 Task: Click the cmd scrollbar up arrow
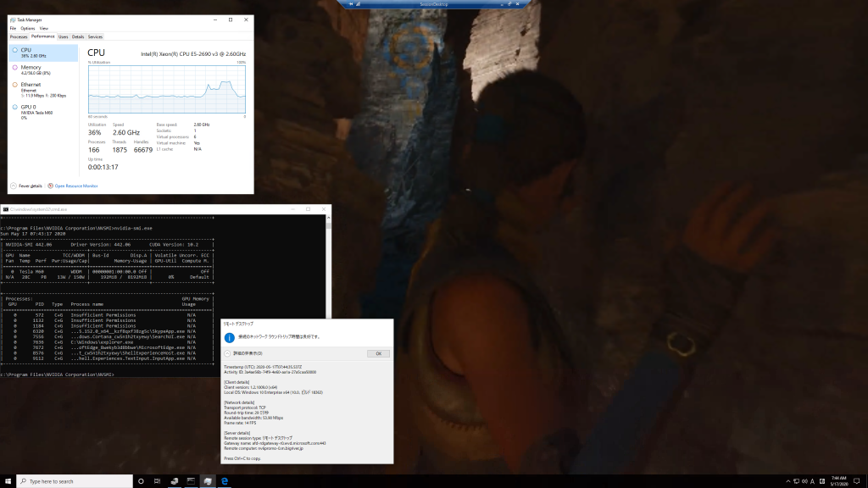pos(328,218)
